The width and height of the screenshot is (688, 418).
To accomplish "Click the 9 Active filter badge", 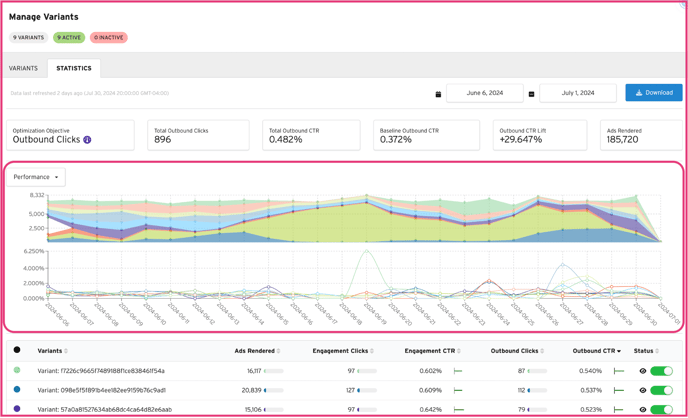I will coord(69,38).
